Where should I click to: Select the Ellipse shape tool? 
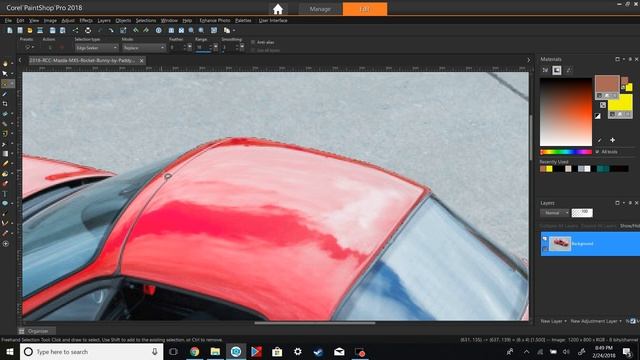(x=5, y=203)
